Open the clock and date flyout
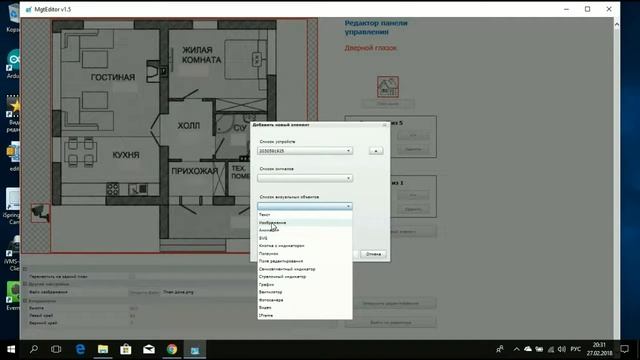Image resolution: width=640 pixels, height=360 pixels. (599, 349)
